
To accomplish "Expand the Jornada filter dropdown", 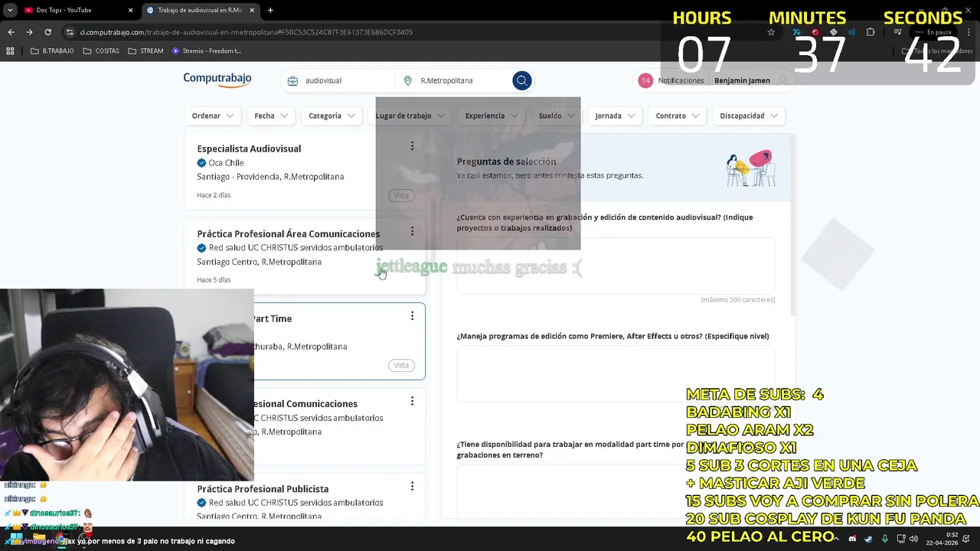I will pyautogui.click(x=615, y=116).
